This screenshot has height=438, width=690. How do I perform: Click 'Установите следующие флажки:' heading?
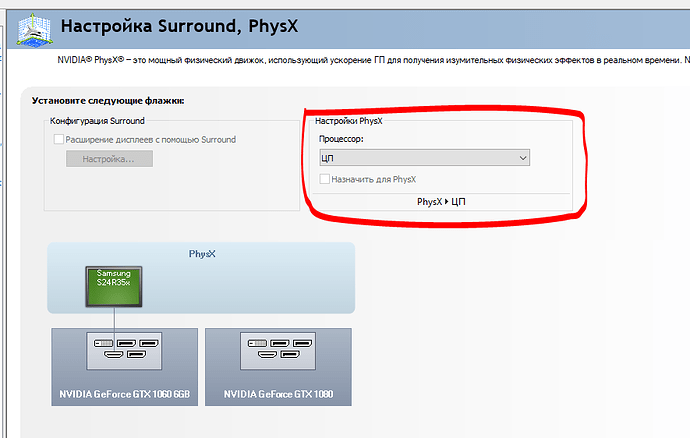coord(108,101)
